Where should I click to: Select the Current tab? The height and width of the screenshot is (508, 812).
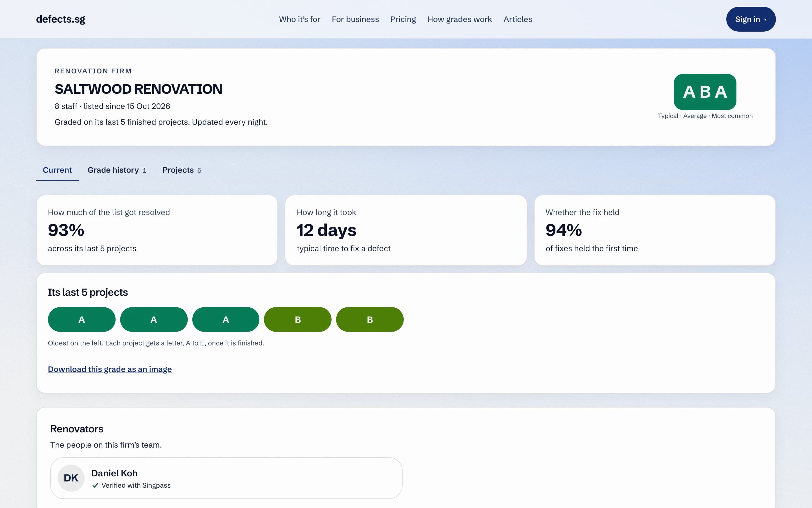57,170
